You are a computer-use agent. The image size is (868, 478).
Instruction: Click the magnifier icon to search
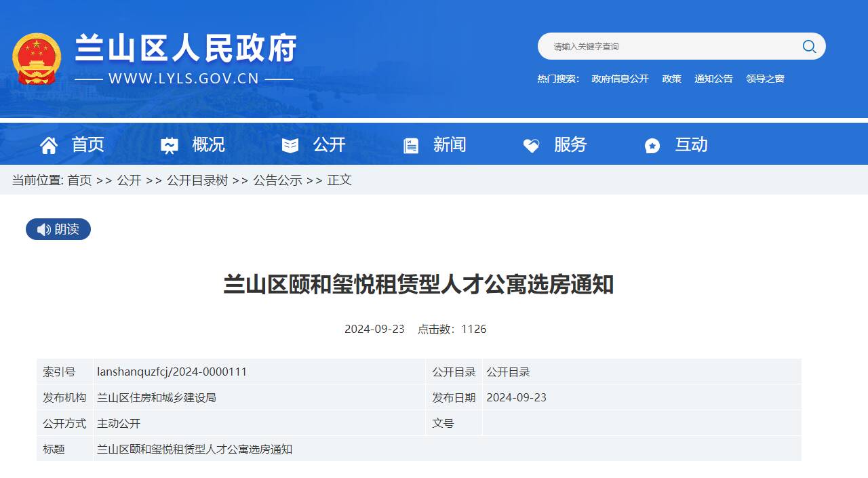[808, 46]
